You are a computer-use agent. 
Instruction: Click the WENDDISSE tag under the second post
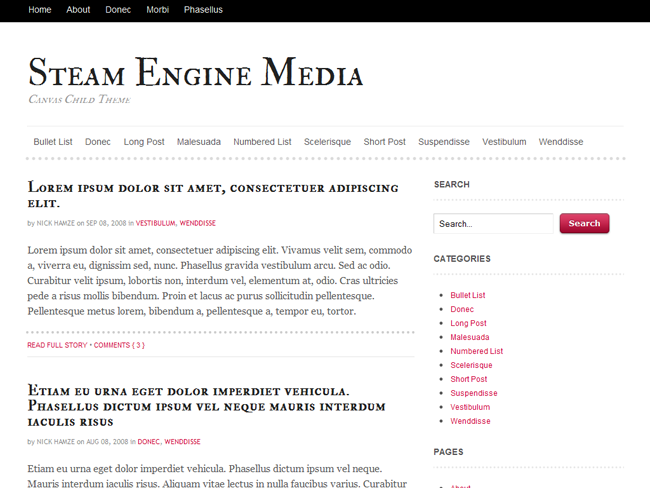(182, 442)
